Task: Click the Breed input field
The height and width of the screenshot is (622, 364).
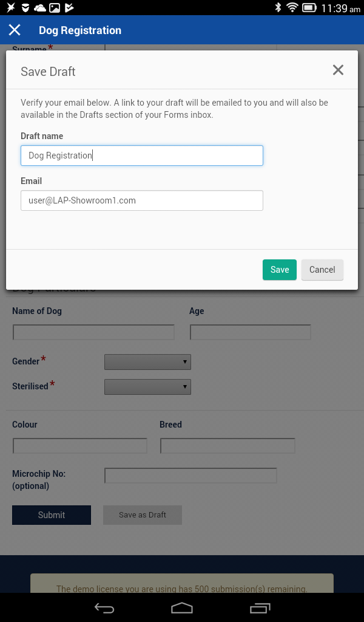Action: pos(227,446)
